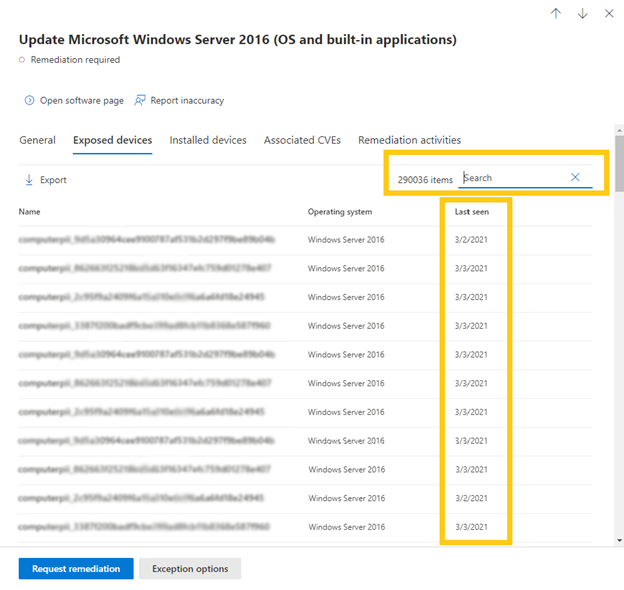Click the Remediation required status
This screenshot has height=590, width=624.
pos(75,60)
